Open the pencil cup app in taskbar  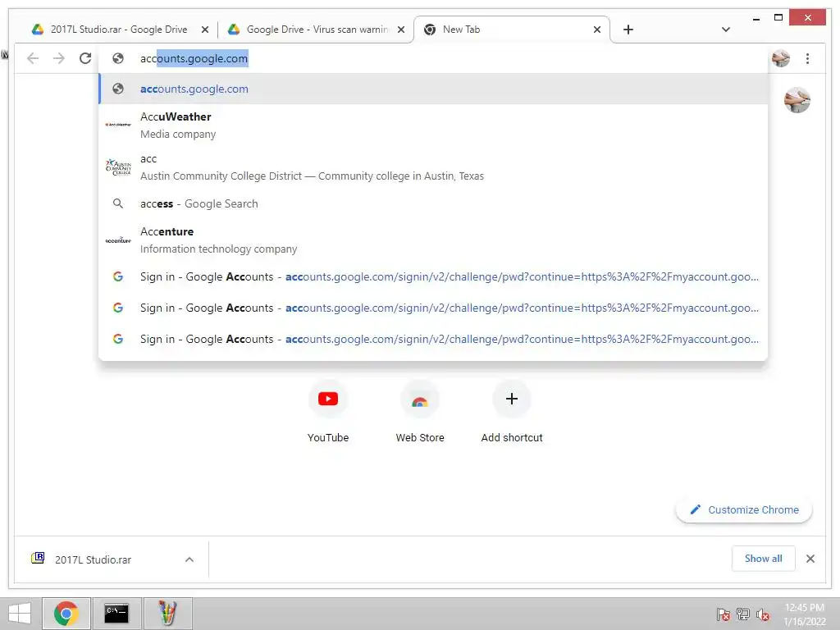(x=167, y=614)
